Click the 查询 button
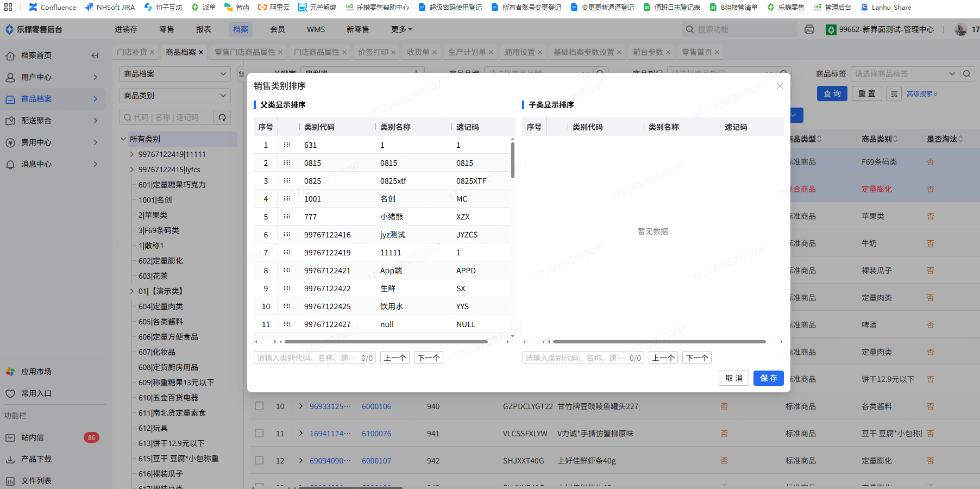The image size is (980, 489). pyautogui.click(x=832, y=93)
